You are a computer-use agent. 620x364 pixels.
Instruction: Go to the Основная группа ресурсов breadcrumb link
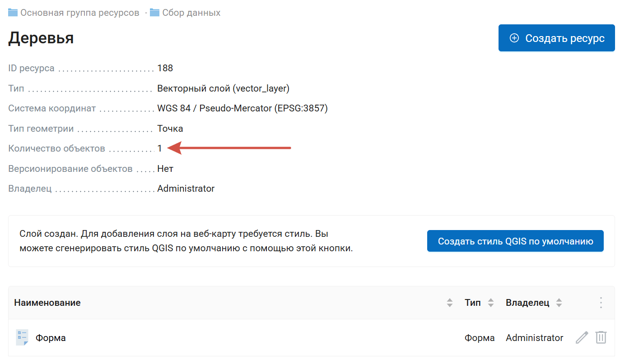[x=79, y=13]
